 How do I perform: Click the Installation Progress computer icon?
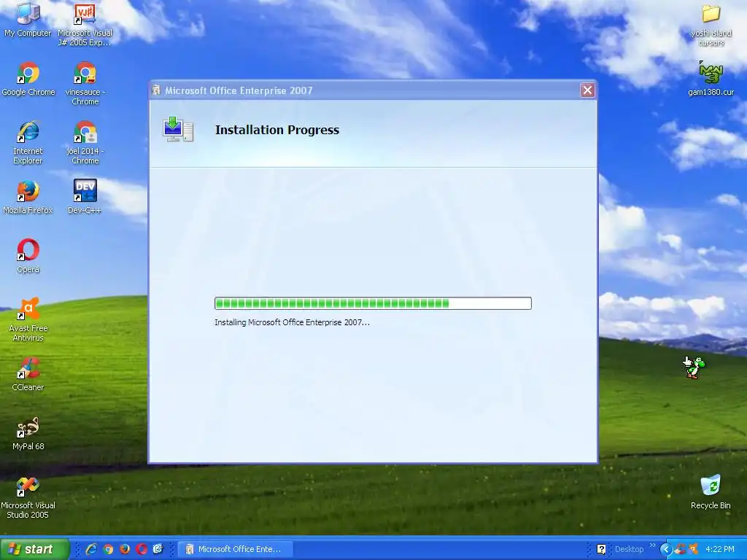pos(178,129)
